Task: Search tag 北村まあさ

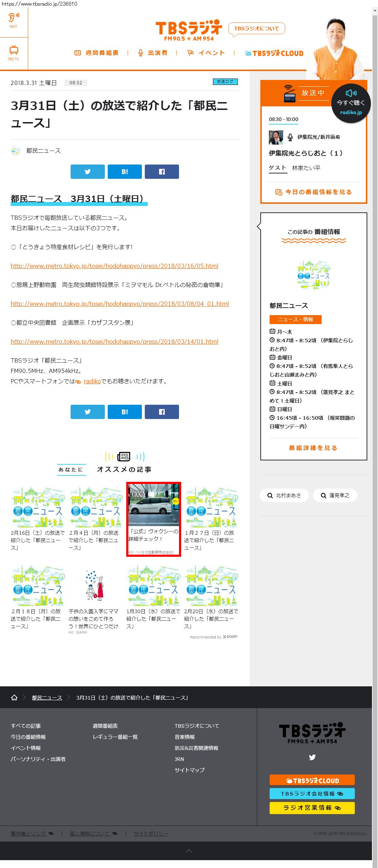Action: (284, 495)
